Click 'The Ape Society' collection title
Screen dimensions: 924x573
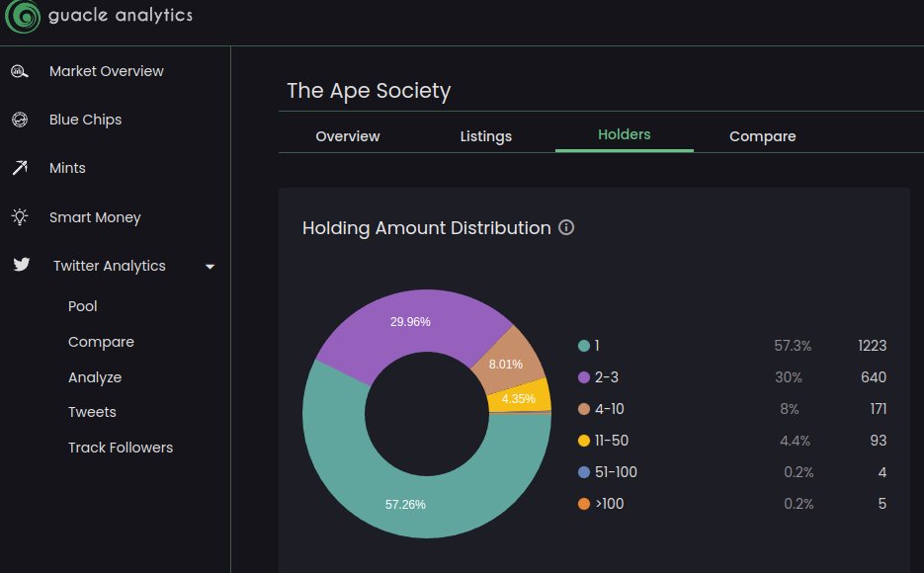pos(369,91)
